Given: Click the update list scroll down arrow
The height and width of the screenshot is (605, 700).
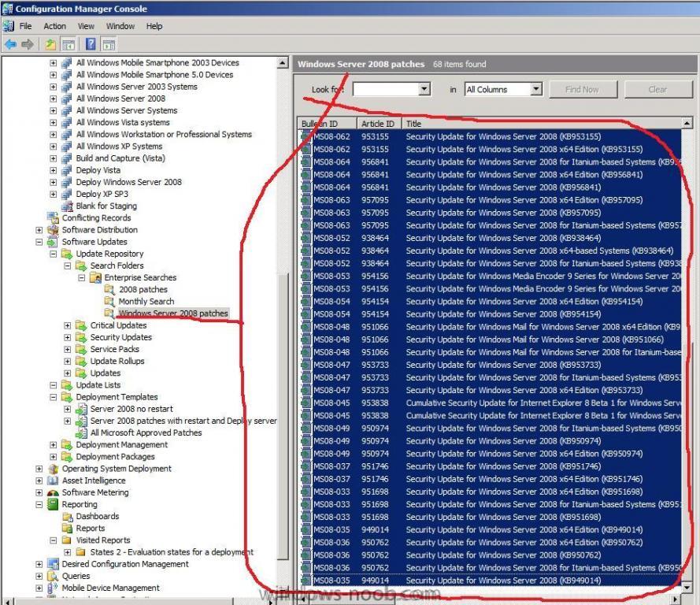Looking at the screenshot, I should (687, 587).
